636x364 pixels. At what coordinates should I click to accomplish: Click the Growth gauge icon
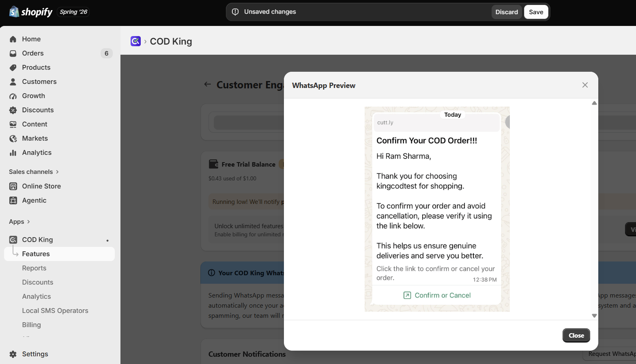coord(13,96)
